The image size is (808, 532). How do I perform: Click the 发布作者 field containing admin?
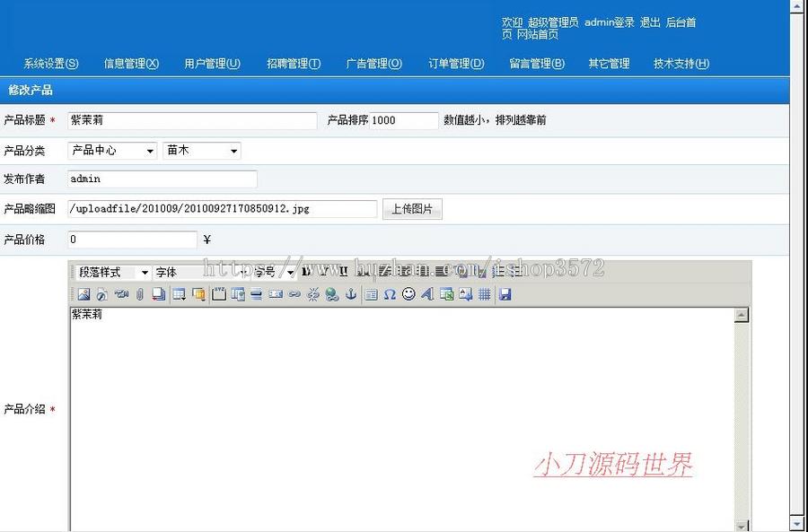pyautogui.click(x=162, y=179)
